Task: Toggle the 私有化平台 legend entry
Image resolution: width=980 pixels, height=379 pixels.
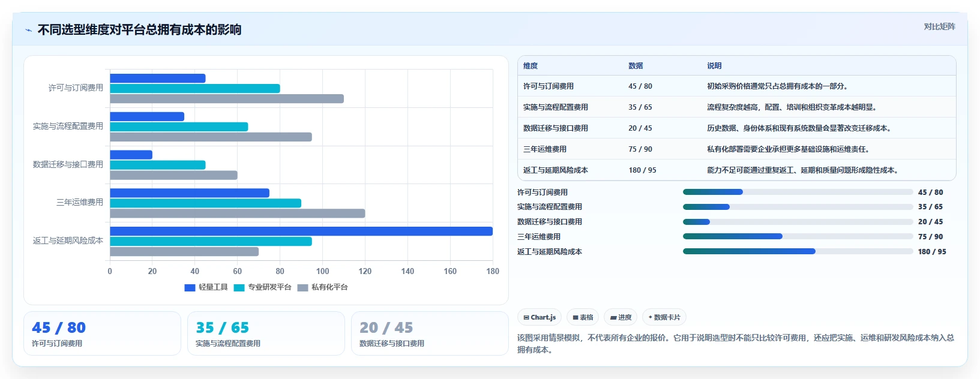Action: (x=322, y=287)
